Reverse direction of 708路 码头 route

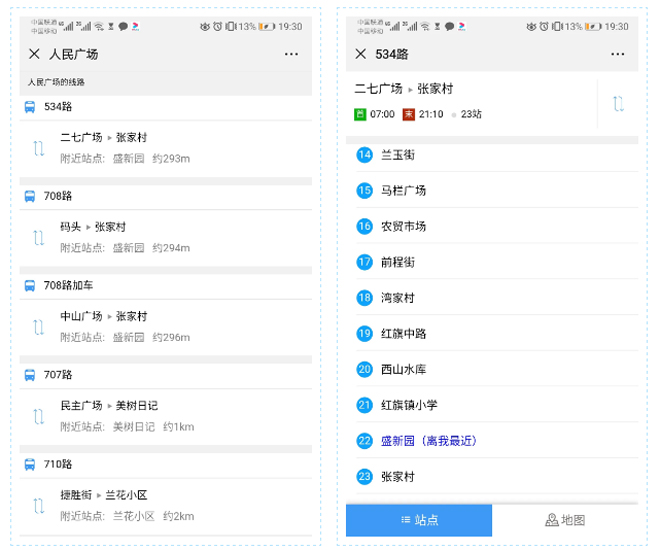click(39, 238)
